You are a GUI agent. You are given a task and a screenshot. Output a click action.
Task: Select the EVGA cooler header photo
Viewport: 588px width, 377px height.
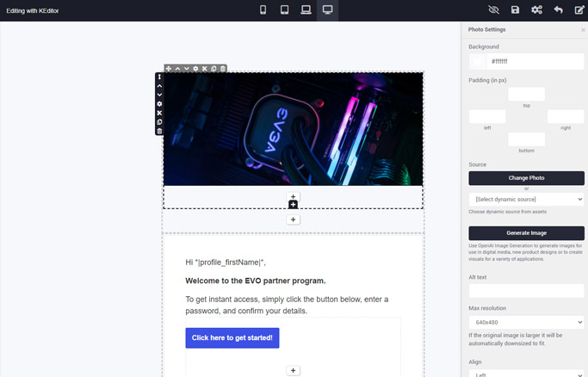293,129
